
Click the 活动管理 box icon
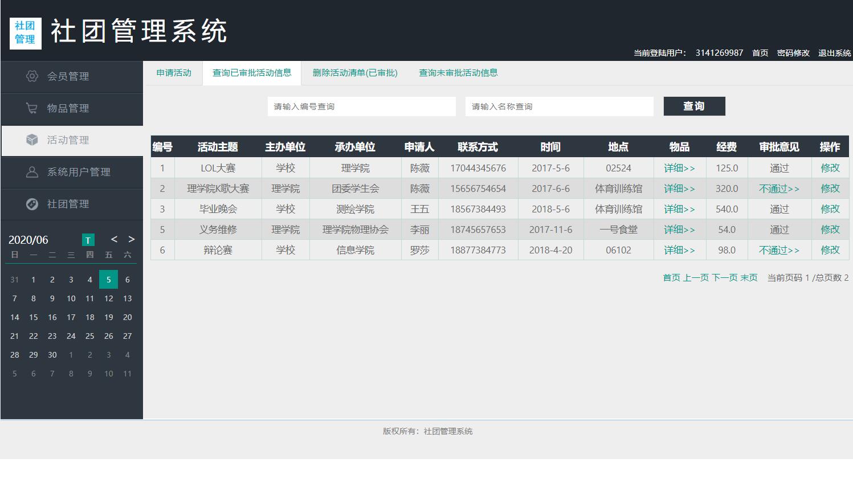(32, 140)
